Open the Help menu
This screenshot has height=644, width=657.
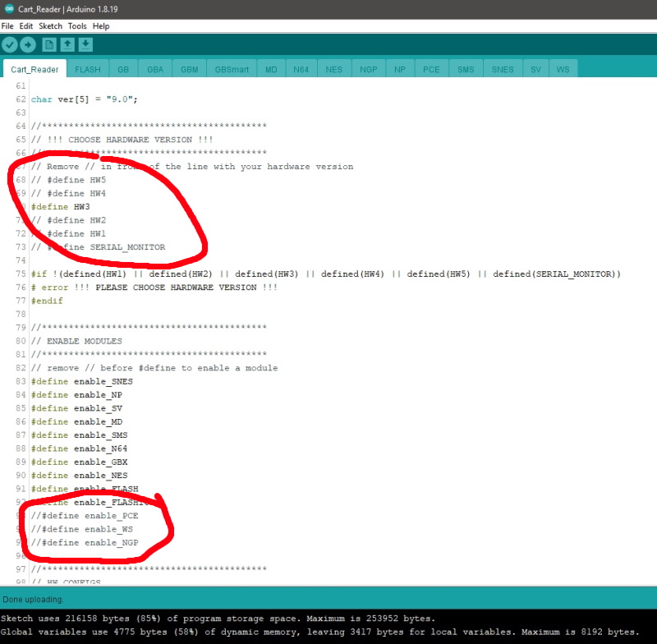101,26
